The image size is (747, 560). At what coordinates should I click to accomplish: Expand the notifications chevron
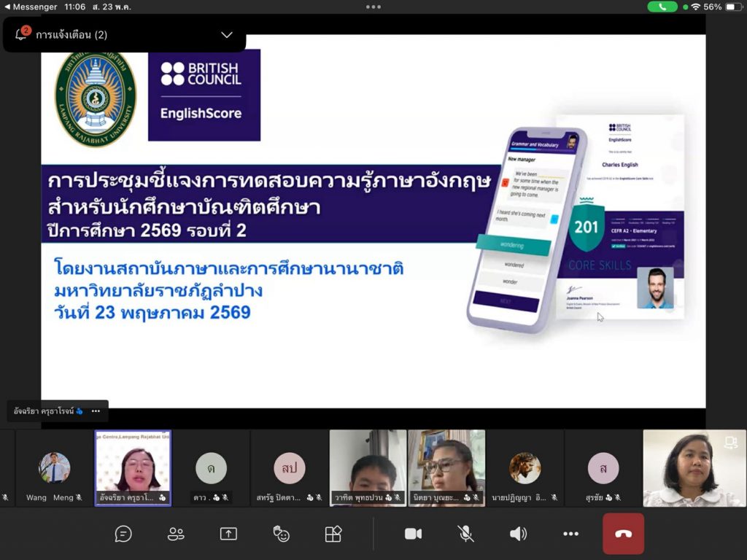(x=227, y=35)
